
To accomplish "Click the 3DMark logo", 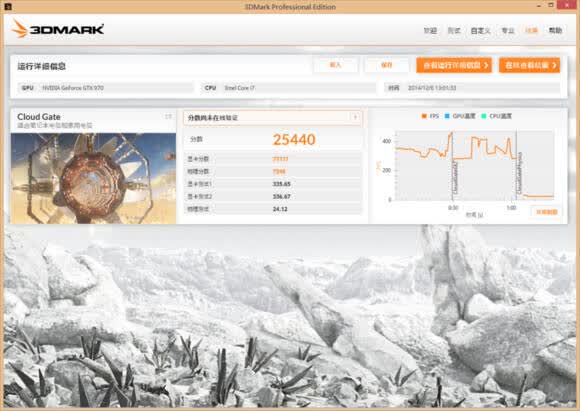I will (57, 29).
